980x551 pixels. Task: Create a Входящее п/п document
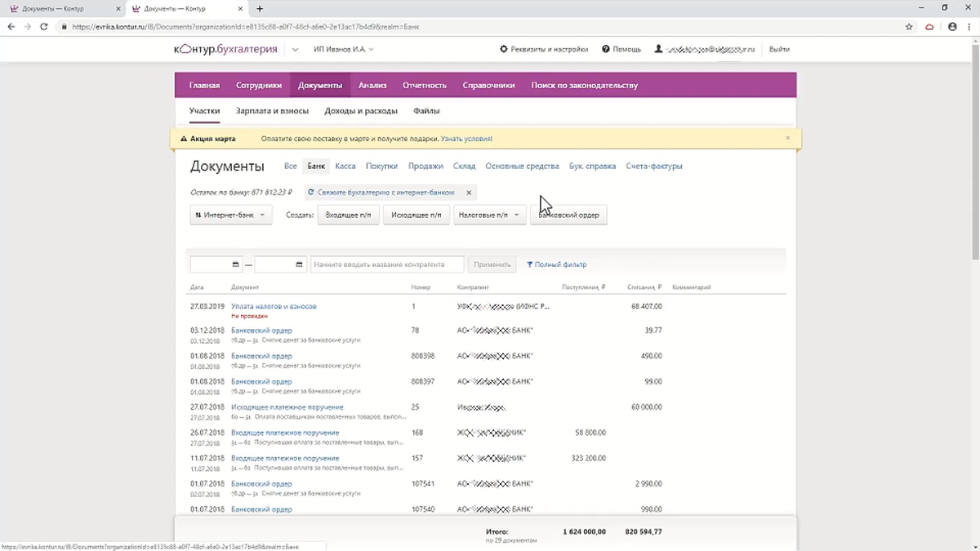pyautogui.click(x=349, y=215)
